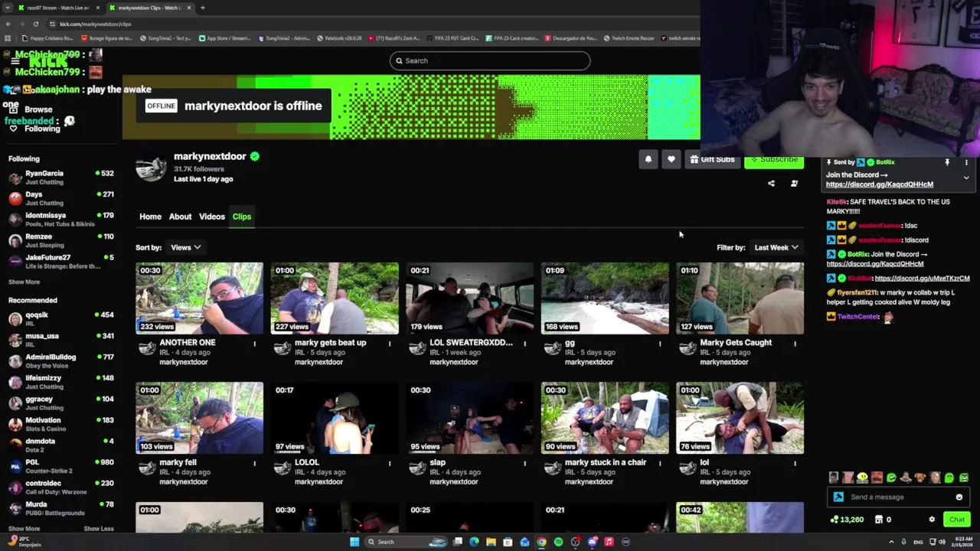Open File Explorer from the taskbar
This screenshot has height=551, width=980.
click(x=491, y=542)
